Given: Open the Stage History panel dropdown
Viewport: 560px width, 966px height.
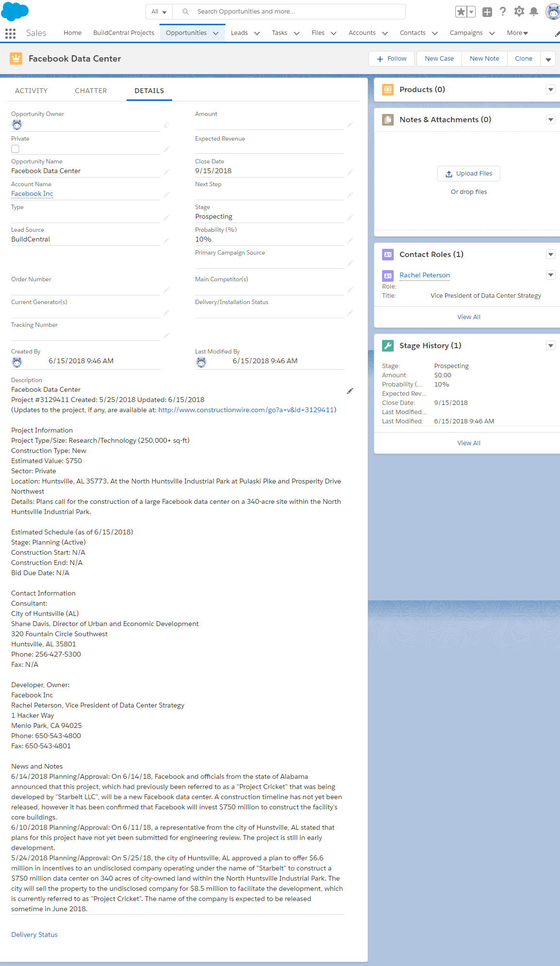Looking at the screenshot, I should click(551, 346).
